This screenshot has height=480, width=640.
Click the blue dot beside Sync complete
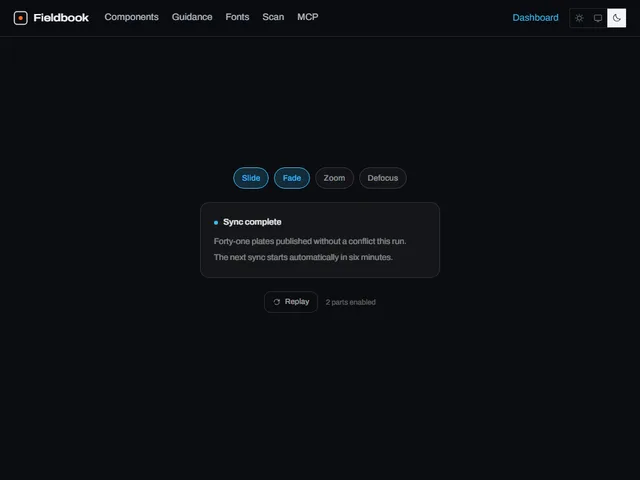pos(216,222)
